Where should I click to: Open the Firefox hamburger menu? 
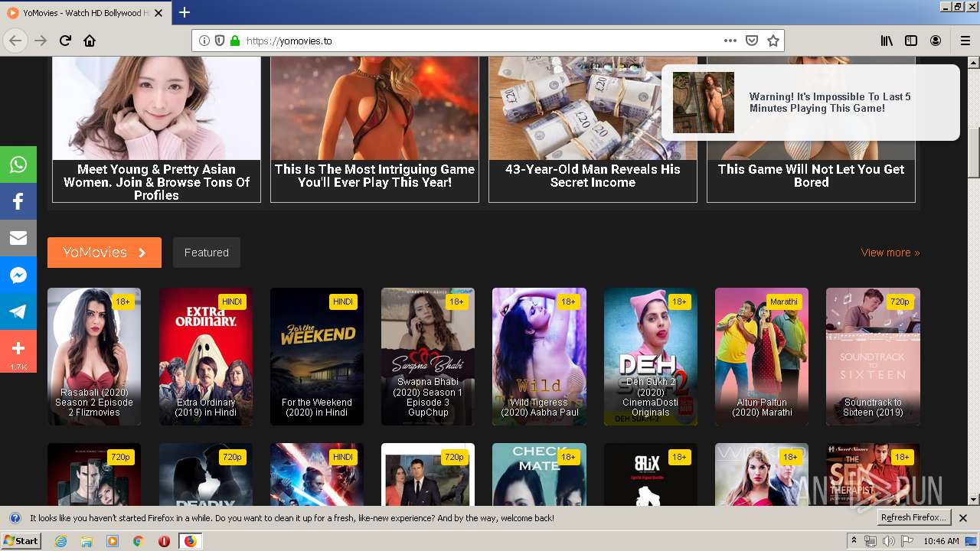[x=965, y=41]
